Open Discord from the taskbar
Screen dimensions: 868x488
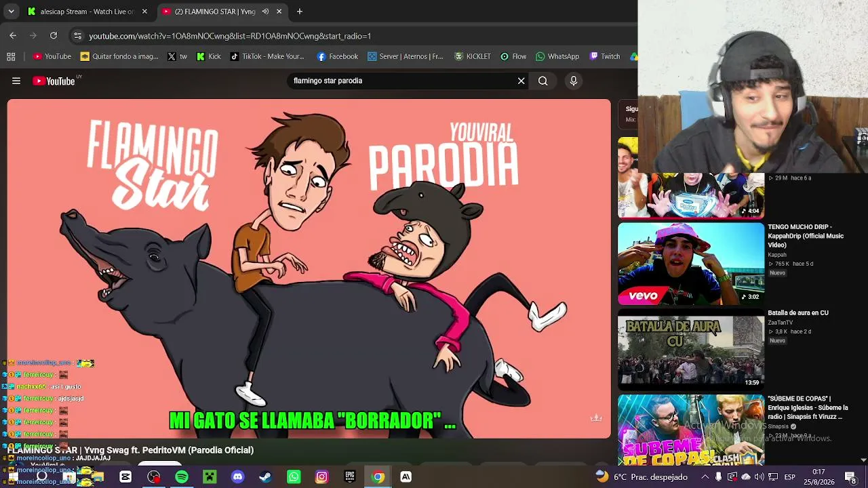click(237, 477)
